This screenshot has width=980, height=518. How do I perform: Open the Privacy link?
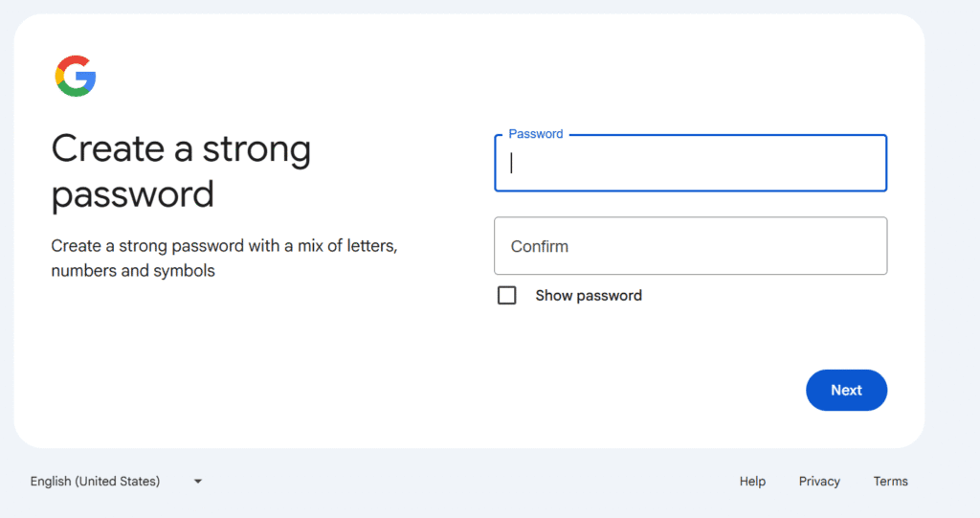tap(819, 482)
